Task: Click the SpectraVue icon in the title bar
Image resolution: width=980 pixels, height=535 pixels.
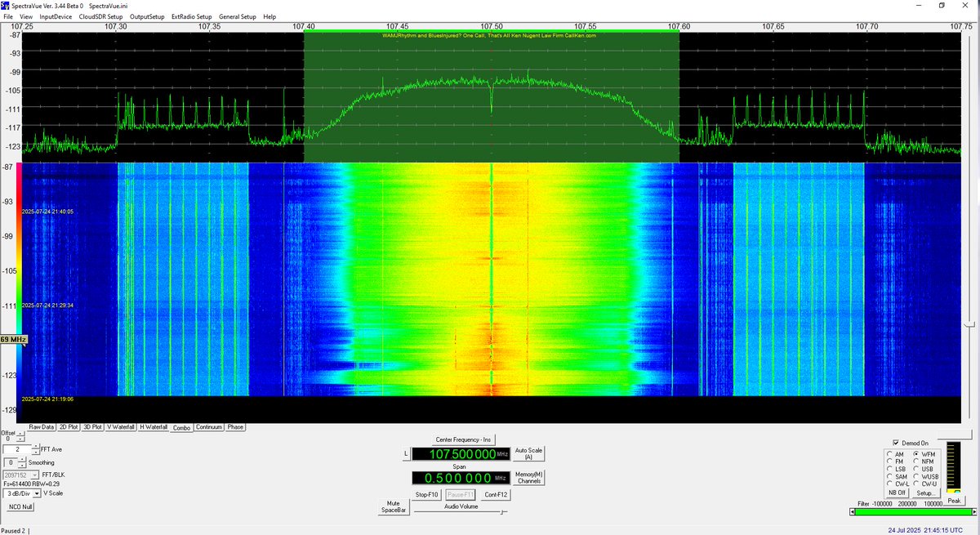Action: coord(7,6)
